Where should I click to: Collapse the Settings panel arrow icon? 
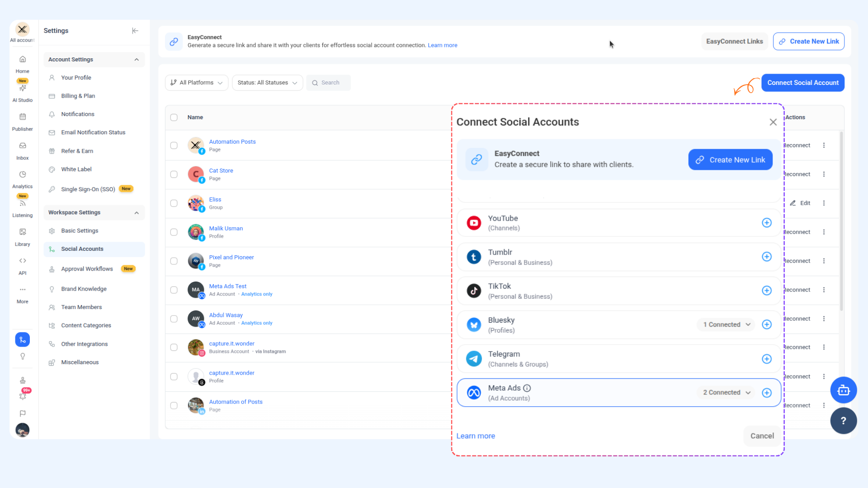coord(135,31)
